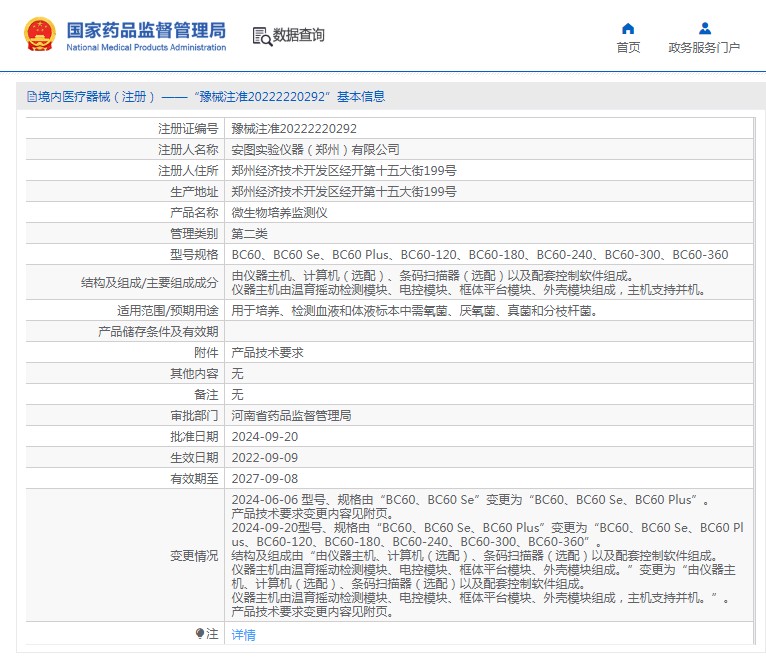Click registrant name 安图实验仪器(郑州)有限公司
Screen dimensions: 766x664
(x=315, y=150)
